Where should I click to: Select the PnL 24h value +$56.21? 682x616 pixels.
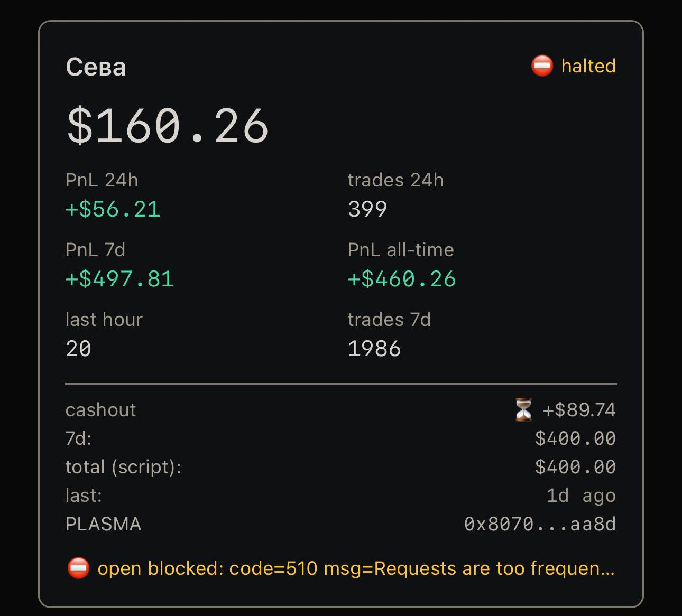[x=113, y=209]
